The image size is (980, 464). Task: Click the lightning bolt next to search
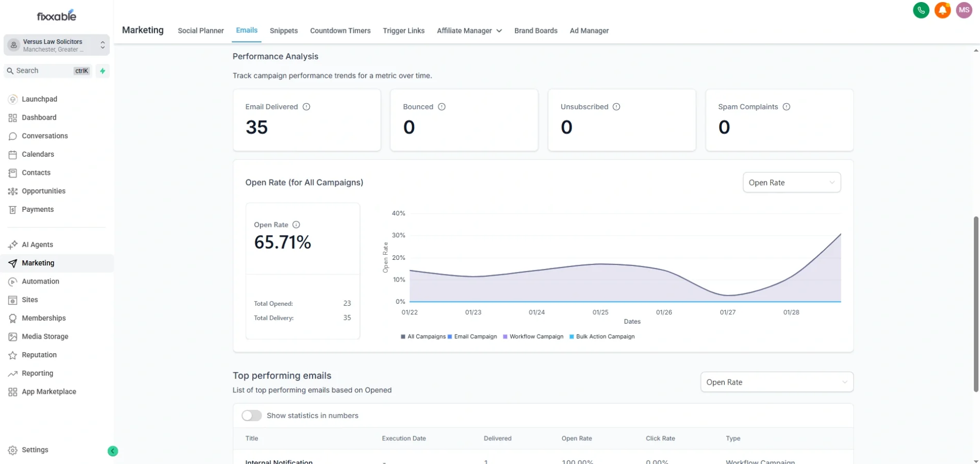(102, 71)
